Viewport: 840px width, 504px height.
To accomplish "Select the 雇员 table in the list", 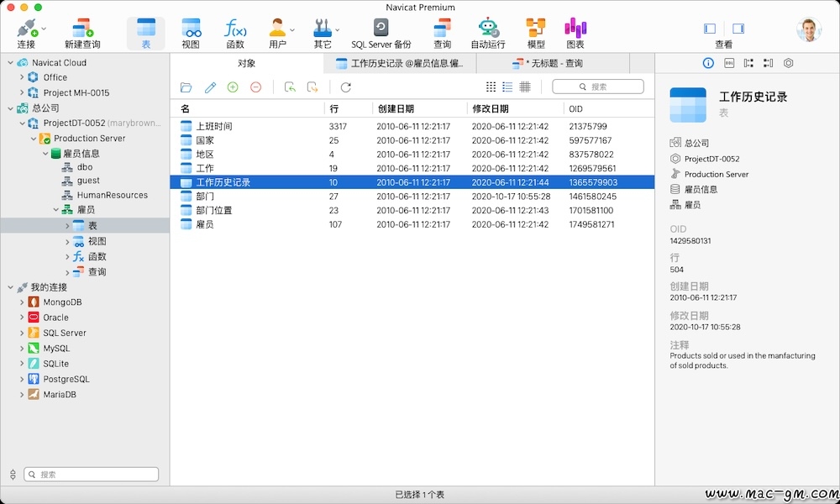I will point(412,224).
